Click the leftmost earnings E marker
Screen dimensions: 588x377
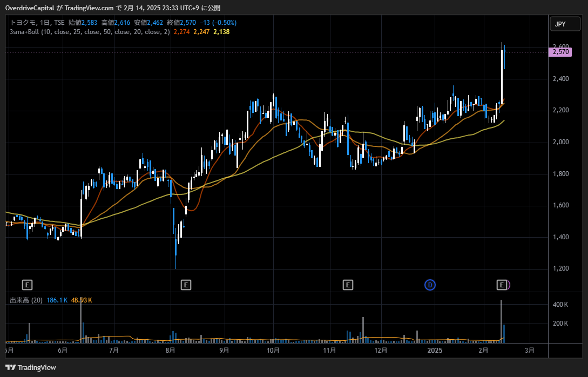27,285
